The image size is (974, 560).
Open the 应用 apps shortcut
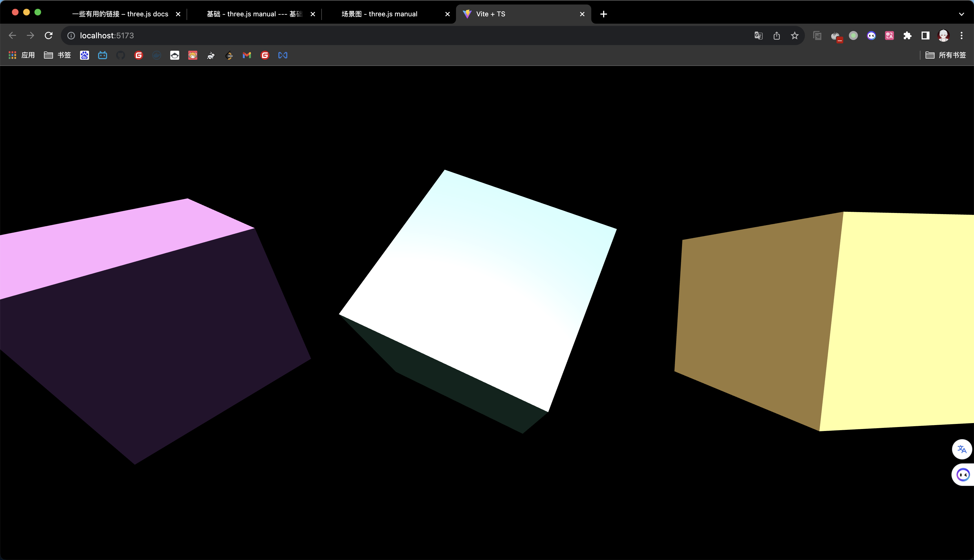pos(21,55)
